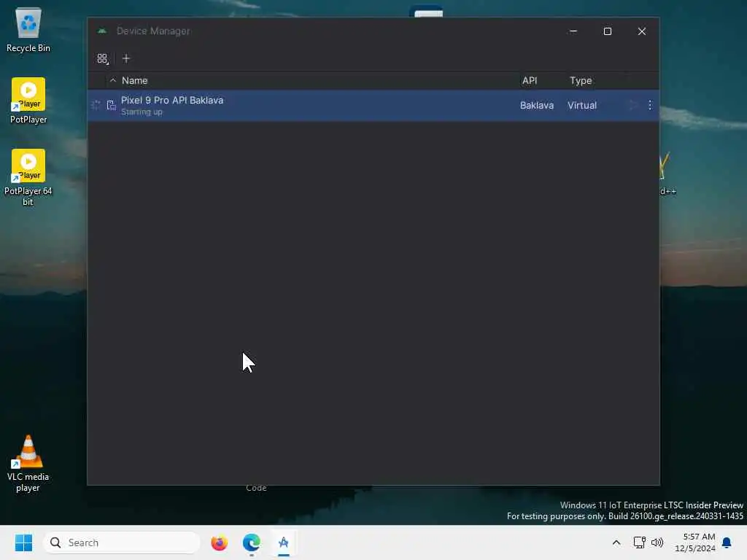Close the Device Manager window
The height and width of the screenshot is (560, 747).
(642, 31)
